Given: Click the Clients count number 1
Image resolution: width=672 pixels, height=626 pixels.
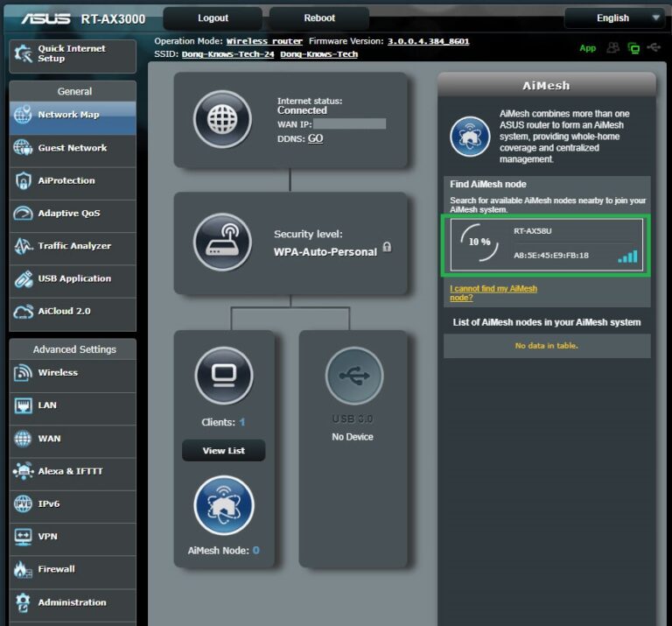Looking at the screenshot, I should [242, 422].
